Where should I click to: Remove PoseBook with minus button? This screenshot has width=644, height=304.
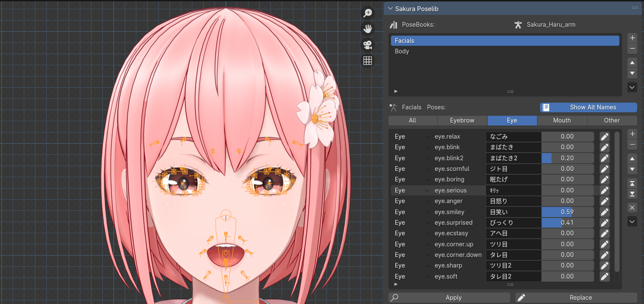pos(632,48)
